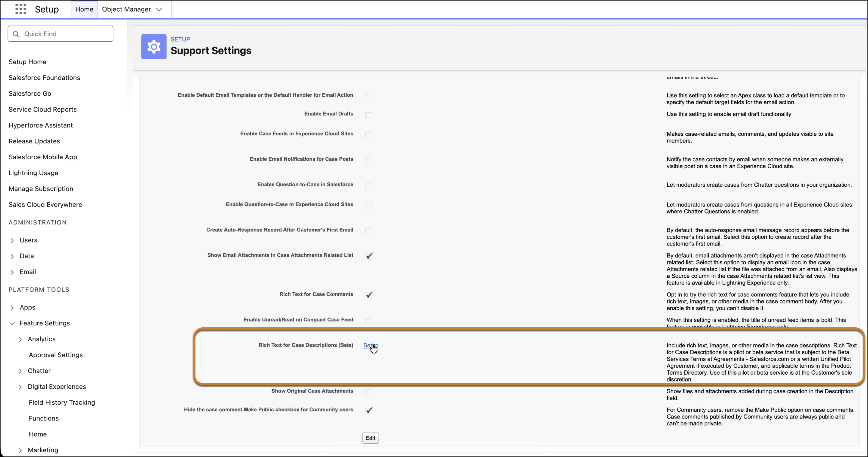Open Service Cloud Reports
Image resolution: width=868 pixels, height=457 pixels.
tap(43, 109)
